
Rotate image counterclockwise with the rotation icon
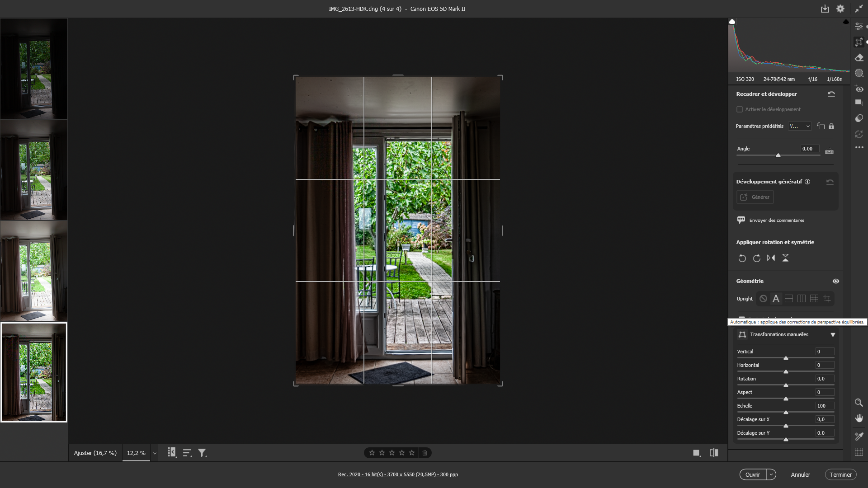coord(742,258)
